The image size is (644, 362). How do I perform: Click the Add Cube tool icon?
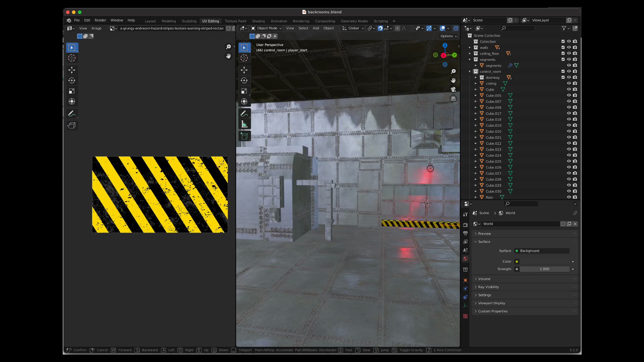tap(244, 136)
